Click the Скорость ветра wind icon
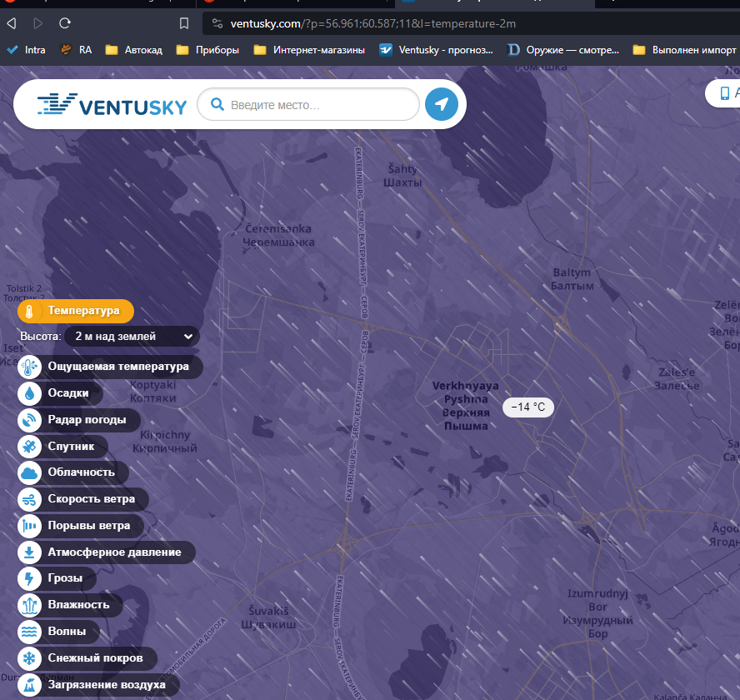This screenshot has width=740, height=700. pyautogui.click(x=29, y=499)
